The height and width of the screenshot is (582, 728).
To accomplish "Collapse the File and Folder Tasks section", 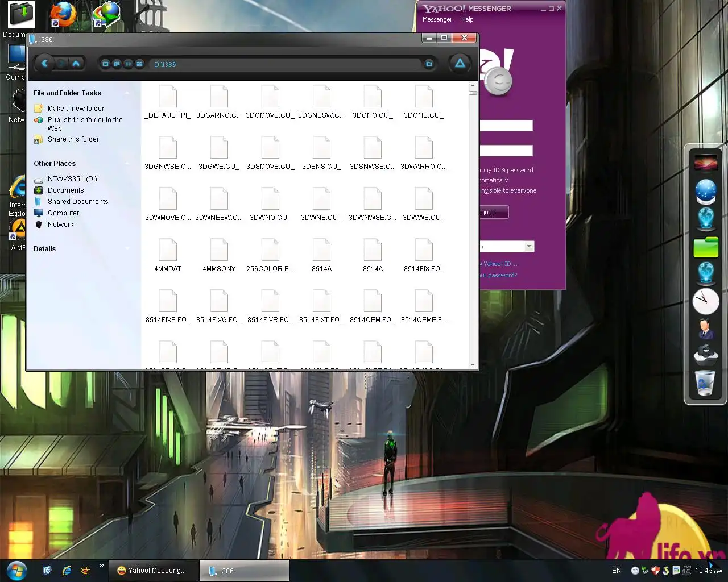I will point(127,93).
